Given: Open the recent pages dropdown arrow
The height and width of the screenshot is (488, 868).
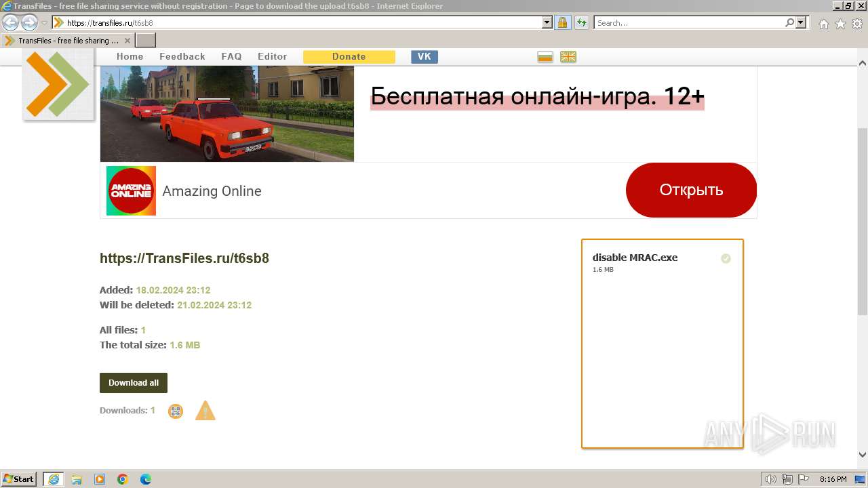Looking at the screenshot, I should (x=44, y=23).
